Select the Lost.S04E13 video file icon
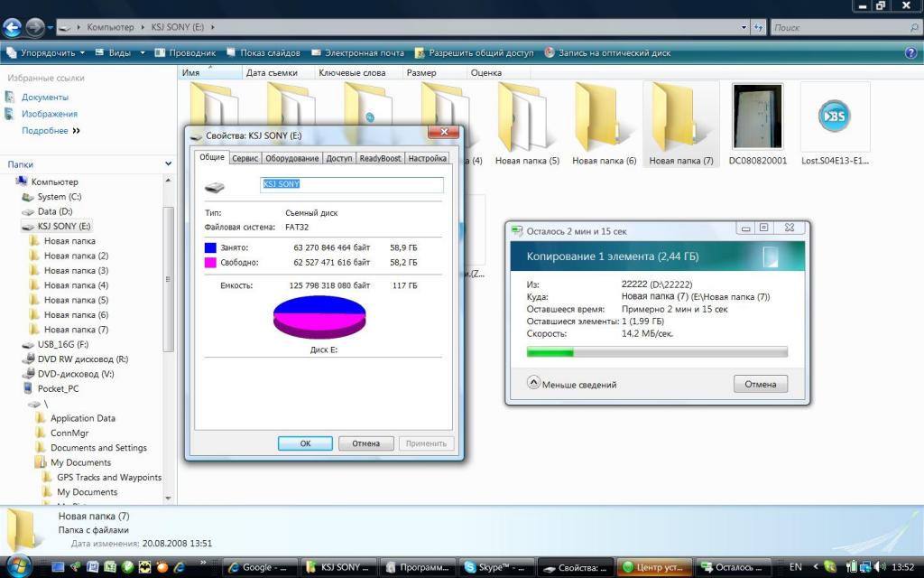The image size is (924, 578). coord(835,117)
